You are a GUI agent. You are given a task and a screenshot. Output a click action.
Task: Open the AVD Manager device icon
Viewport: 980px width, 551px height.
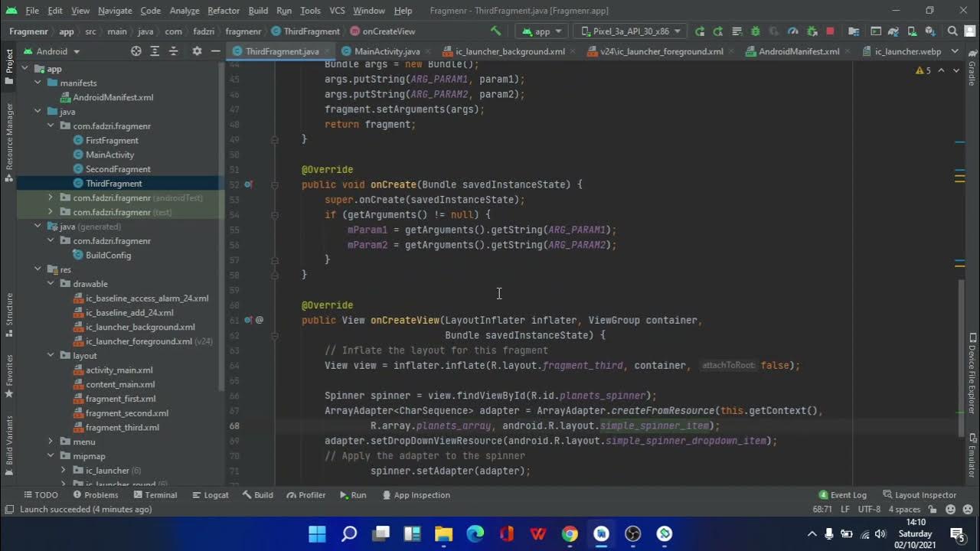913,31
